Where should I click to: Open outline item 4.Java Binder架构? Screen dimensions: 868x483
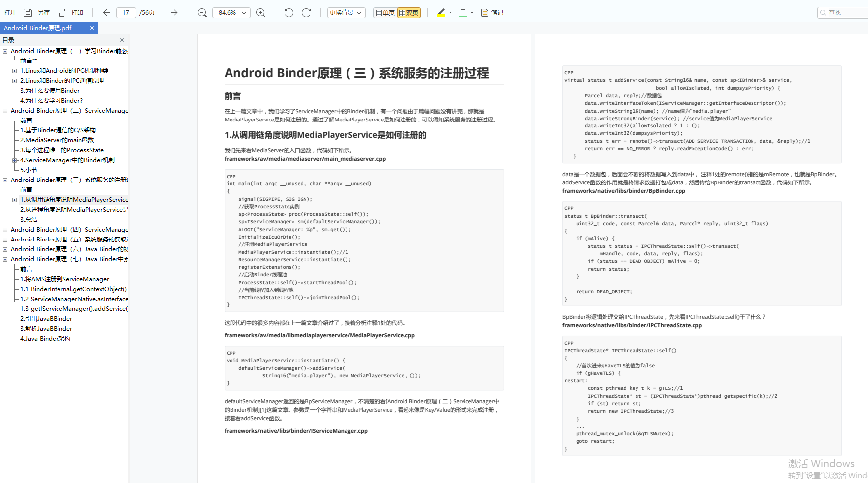(45, 339)
